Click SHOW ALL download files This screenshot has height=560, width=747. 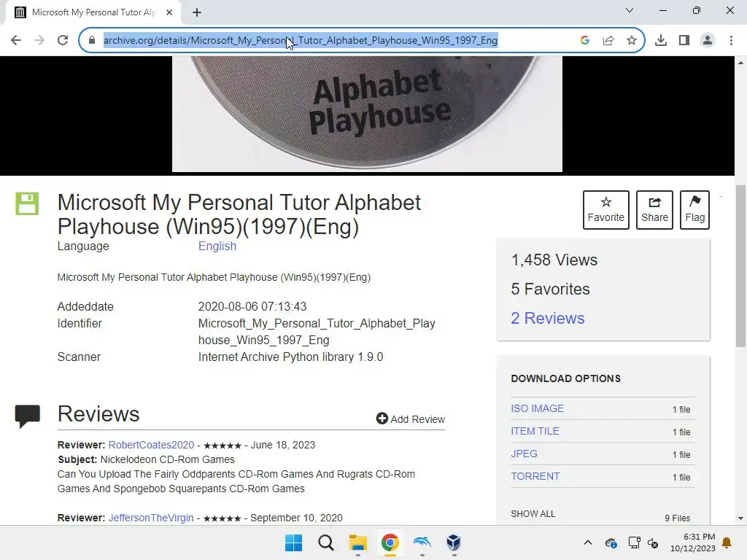(x=533, y=514)
